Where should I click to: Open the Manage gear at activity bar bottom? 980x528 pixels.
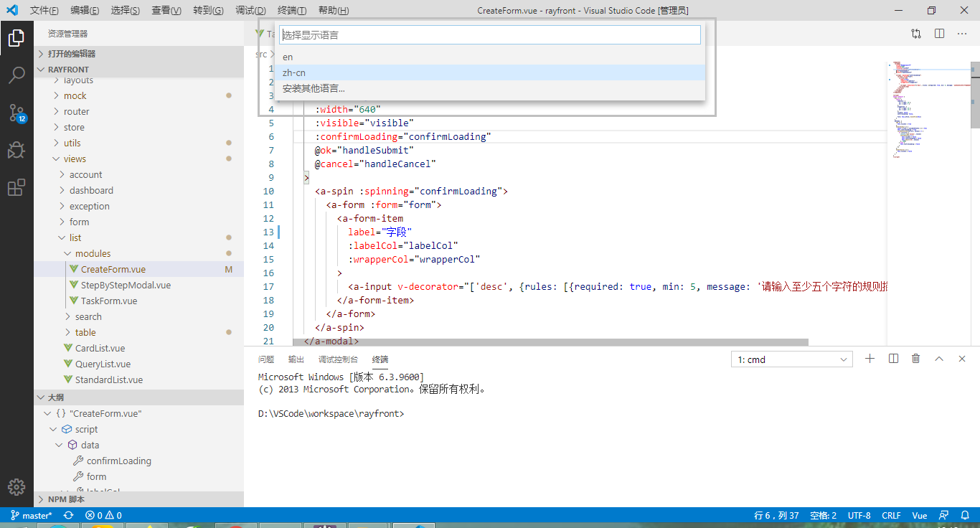(x=17, y=486)
